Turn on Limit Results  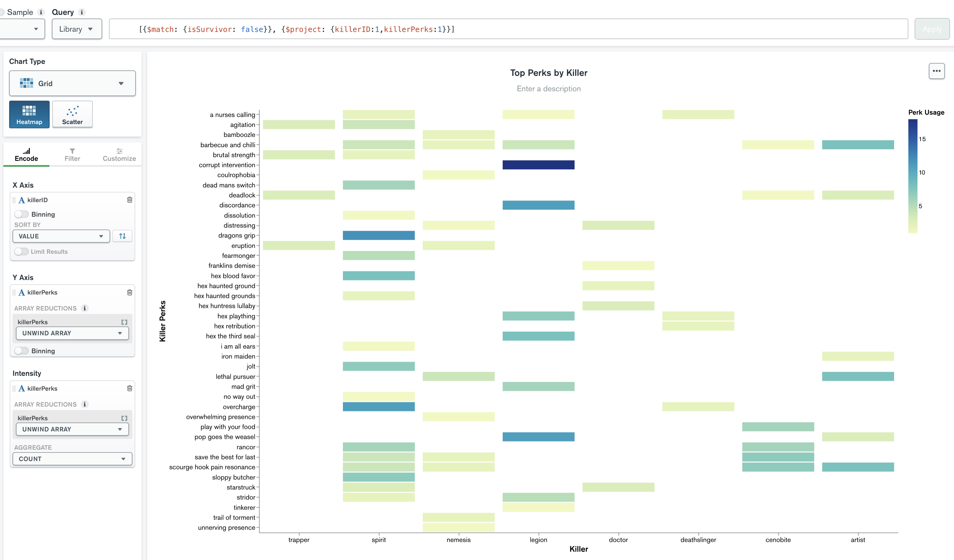[x=22, y=251]
